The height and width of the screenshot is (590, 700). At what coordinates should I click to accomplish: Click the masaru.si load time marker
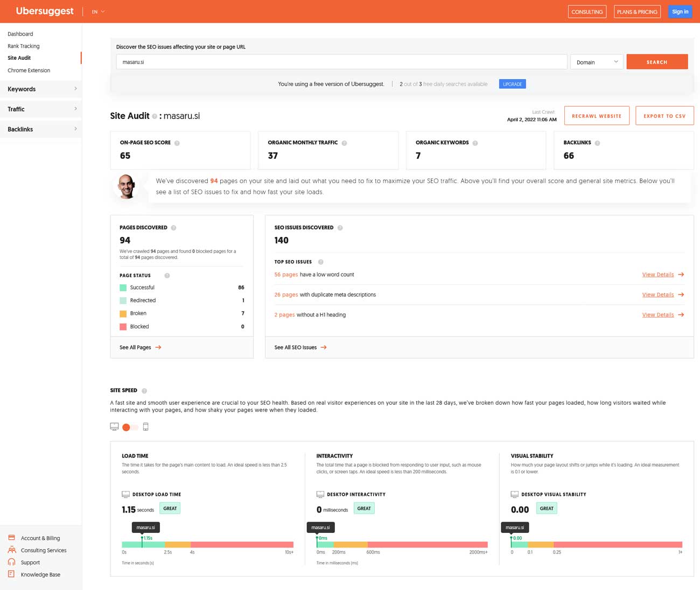coord(146,528)
